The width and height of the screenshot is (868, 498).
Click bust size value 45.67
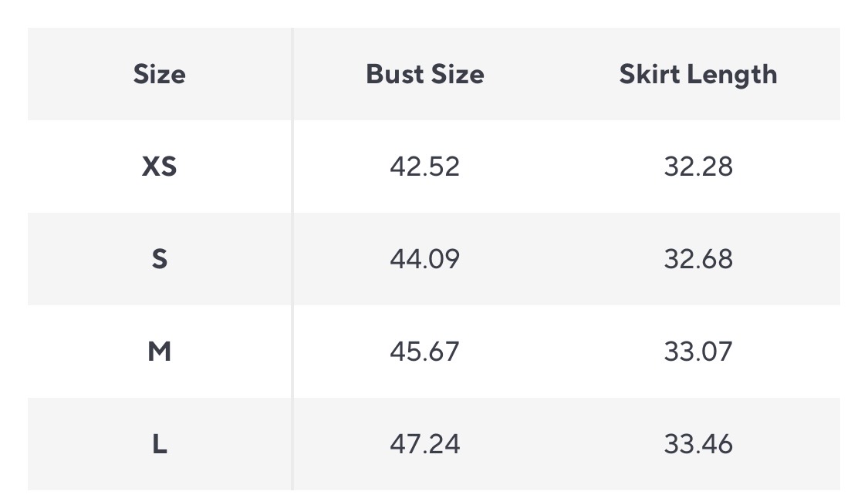pyautogui.click(x=424, y=352)
